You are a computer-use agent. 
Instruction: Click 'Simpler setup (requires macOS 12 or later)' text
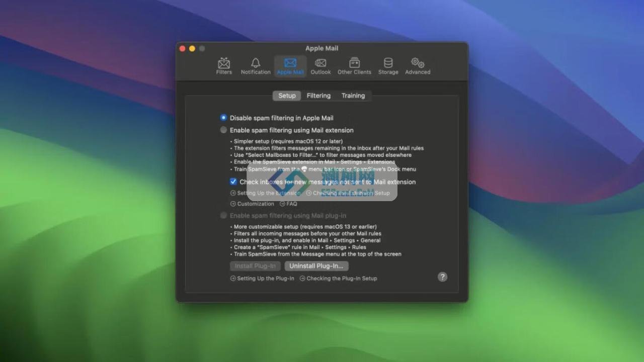click(288, 141)
